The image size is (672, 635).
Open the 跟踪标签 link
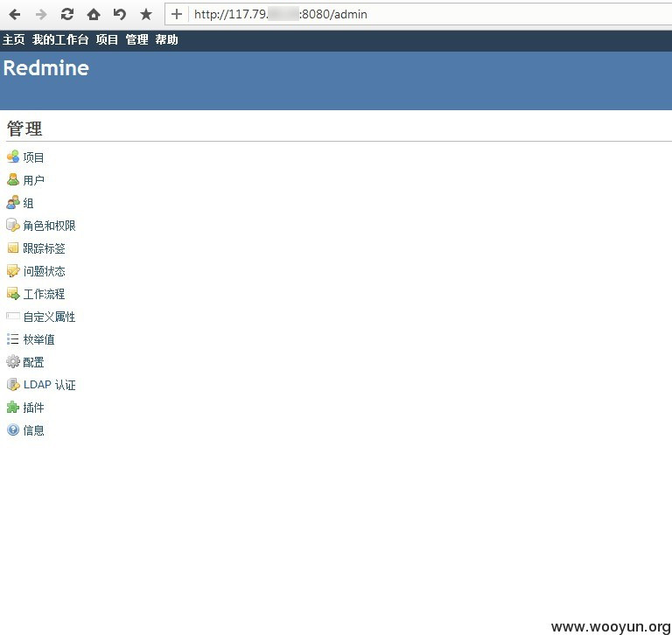44,248
